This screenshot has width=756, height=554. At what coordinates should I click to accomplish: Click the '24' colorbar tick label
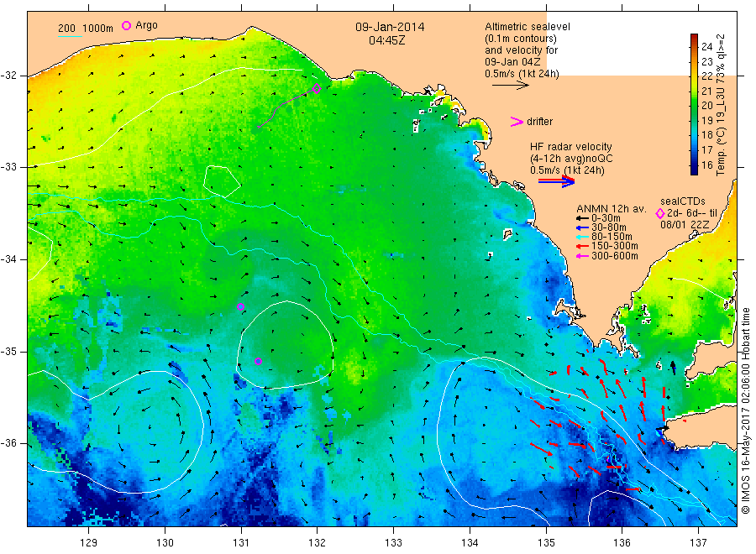pyautogui.click(x=706, y=46)
